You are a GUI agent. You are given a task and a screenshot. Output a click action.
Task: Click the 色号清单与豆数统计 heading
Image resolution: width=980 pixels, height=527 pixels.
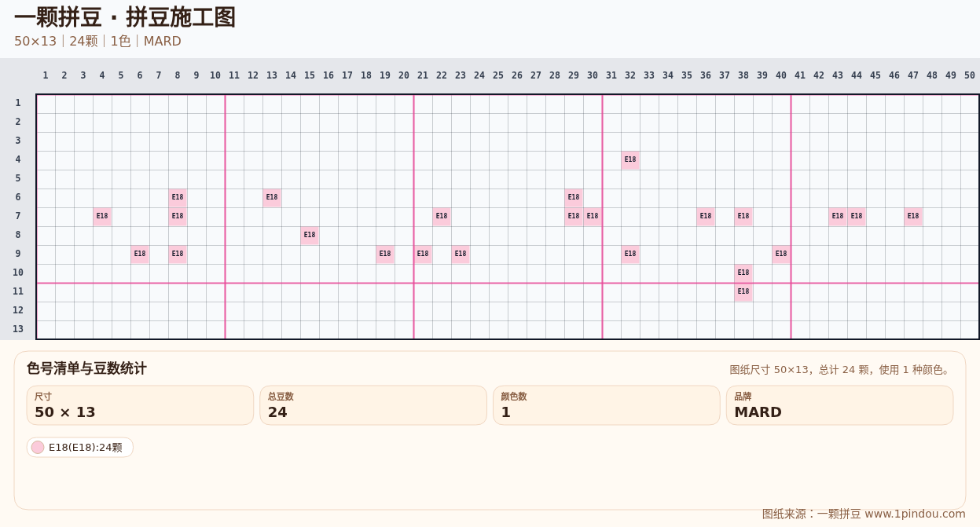click(x=86, y=369)
